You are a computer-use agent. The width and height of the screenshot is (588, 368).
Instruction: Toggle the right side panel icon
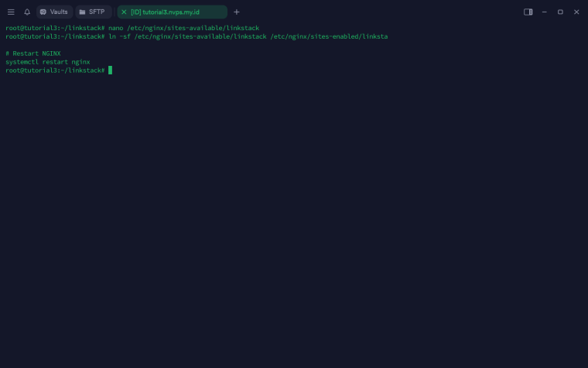coord(528,12)
